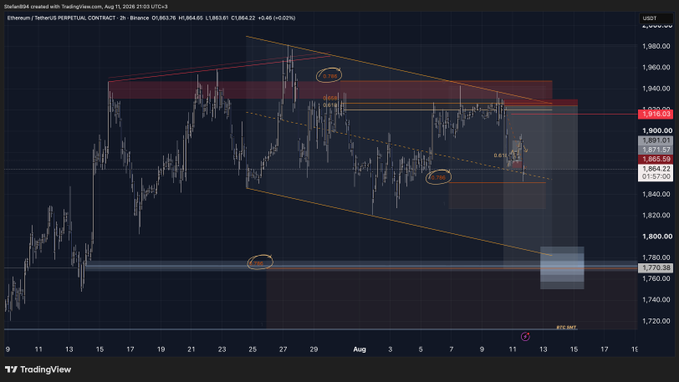The image size is (679, 382).
Task: Click the Stefan894 created with TradingView.com caption
Action: click(86, 6)
